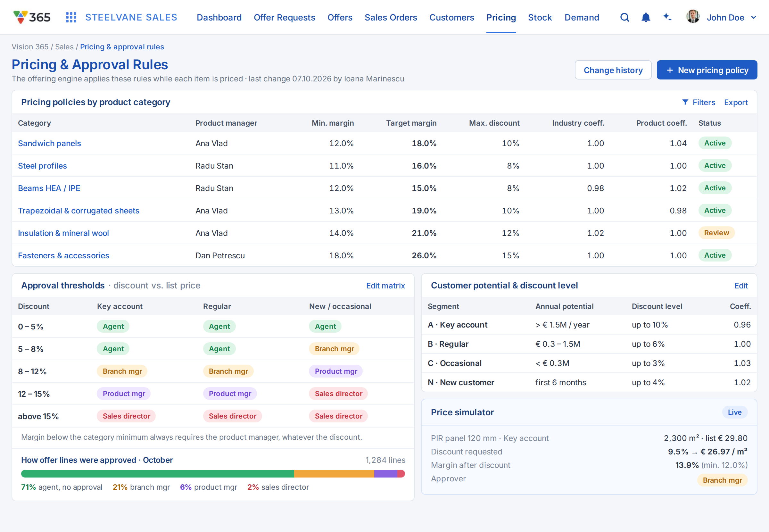Open Insulation & mineral wool category
Viewport: 769px width, 532px height.
pyautogui.click(x=63, y=233)
